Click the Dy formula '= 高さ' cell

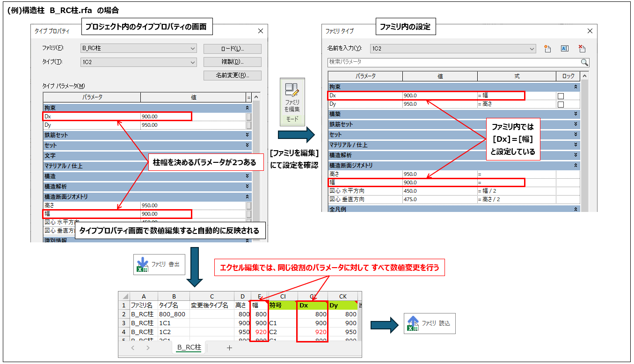tap(517, 104)
